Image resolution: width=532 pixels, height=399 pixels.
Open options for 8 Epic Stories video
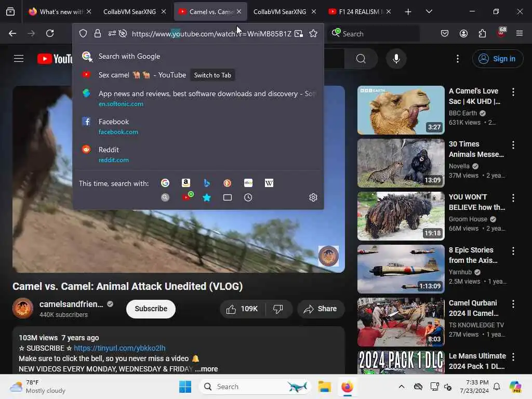pos(513,251)
